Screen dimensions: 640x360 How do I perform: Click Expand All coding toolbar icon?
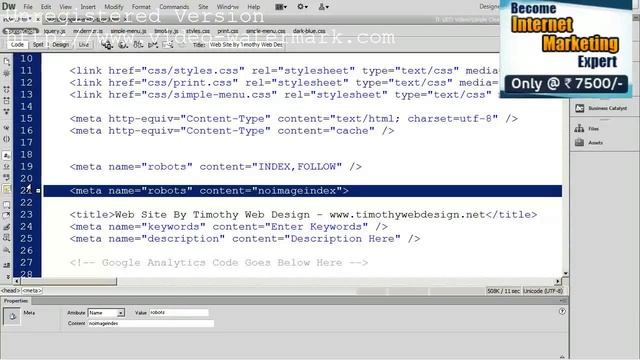(7, 111)
